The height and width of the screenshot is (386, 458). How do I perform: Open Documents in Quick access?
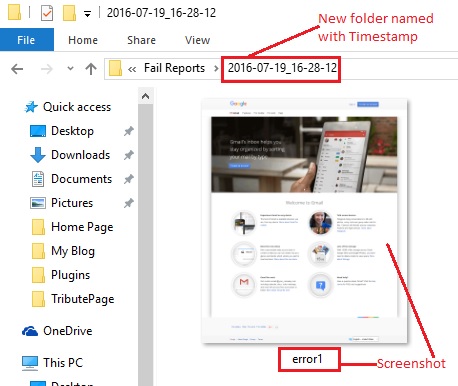[x=81, y=179]
